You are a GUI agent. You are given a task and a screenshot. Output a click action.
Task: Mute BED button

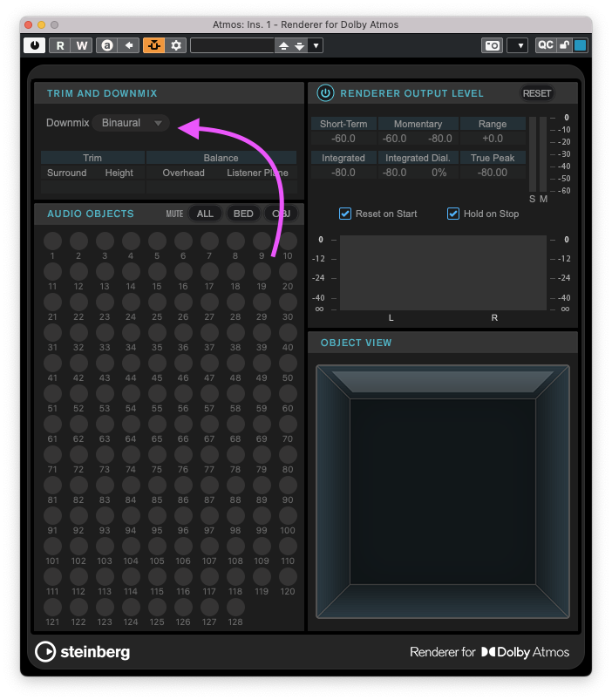click(243, 214)
